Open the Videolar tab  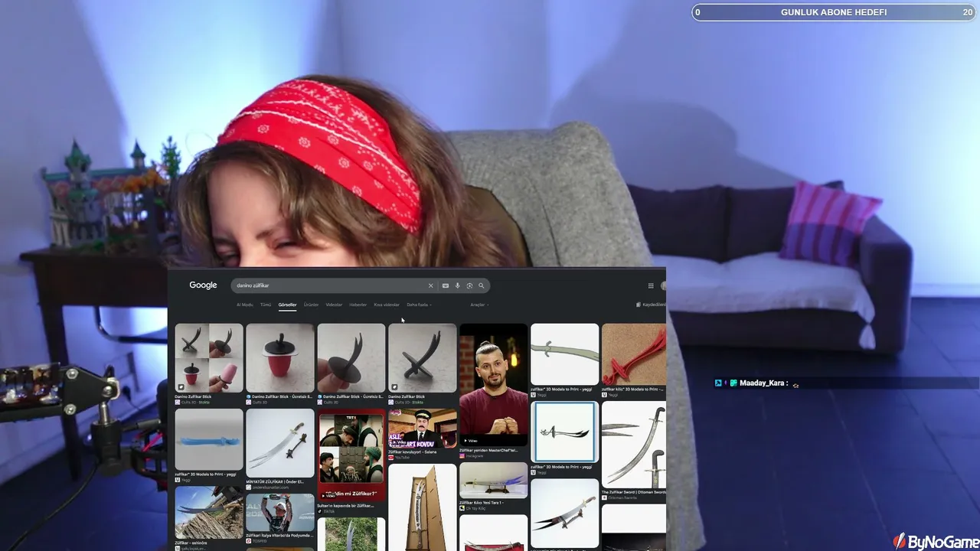(334, 305)
